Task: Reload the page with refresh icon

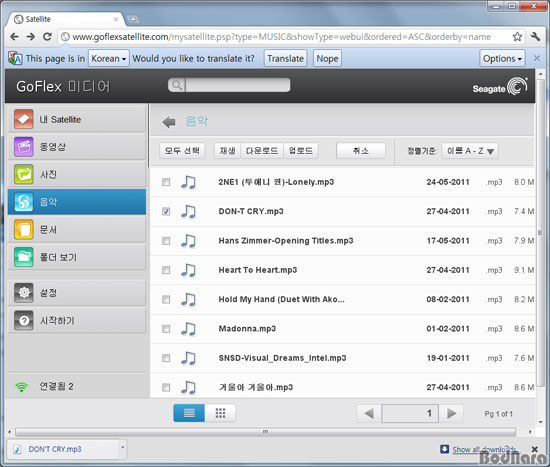Action: 47,36
